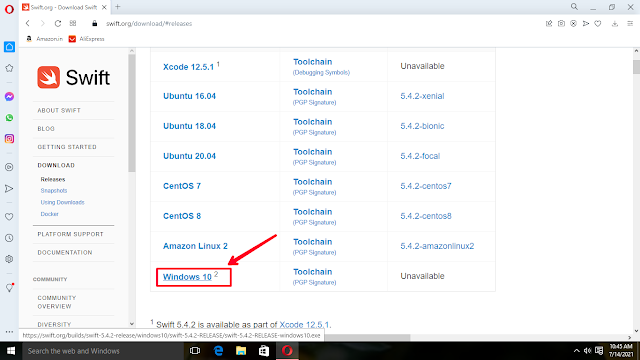The height and width of the screenshot is (360, 640).
Task: Open My Flow arrow icon in sidebar
Action: coord(9,189)
